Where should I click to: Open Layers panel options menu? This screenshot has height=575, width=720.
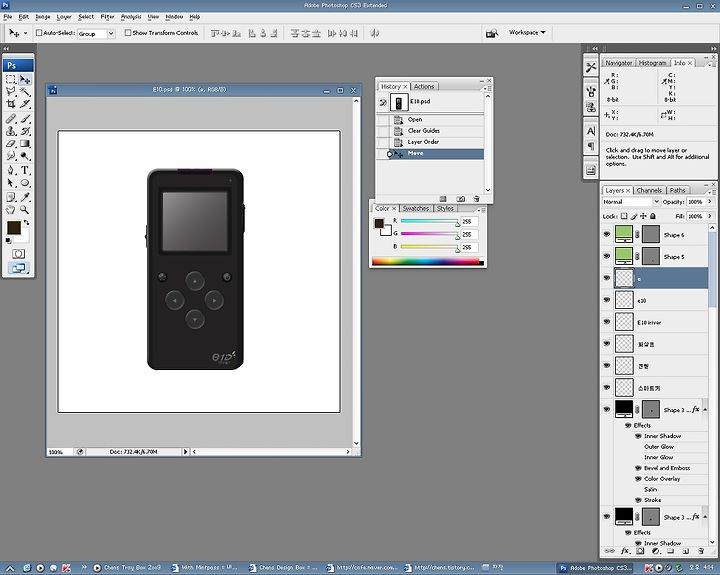(x=710, y=191)
